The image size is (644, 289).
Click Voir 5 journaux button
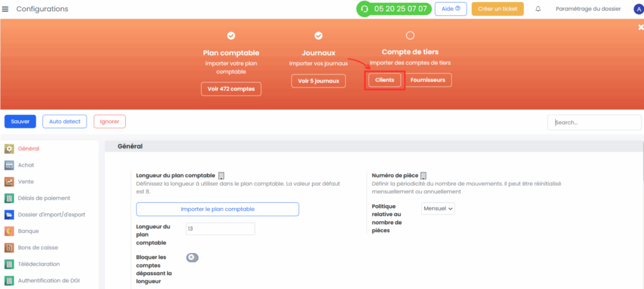point(318,81)
